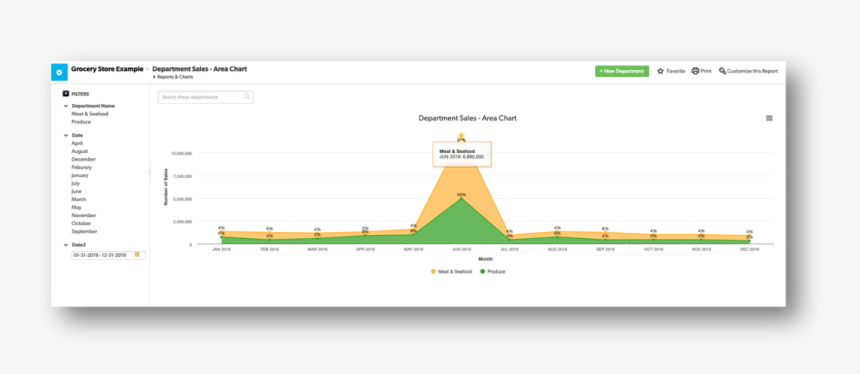Viewport: 860px width, 374px height.
Task: Filter Date by Feburary
Action: tap(82, 167)
